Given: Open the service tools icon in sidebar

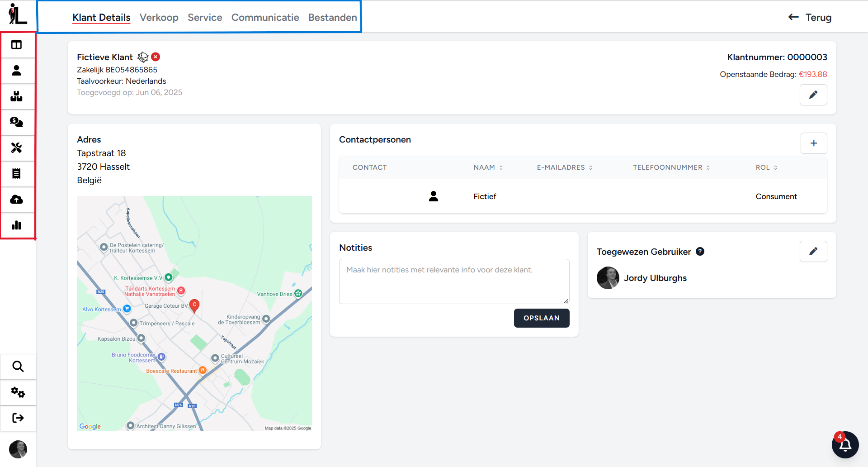Looking at the screenshot, I should tap(17, 148).
